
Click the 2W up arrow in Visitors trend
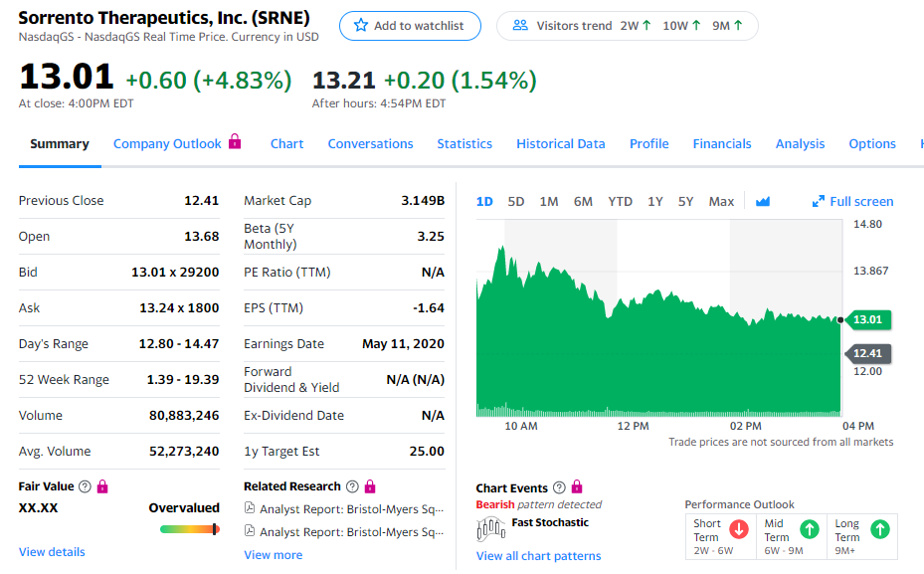647,25
